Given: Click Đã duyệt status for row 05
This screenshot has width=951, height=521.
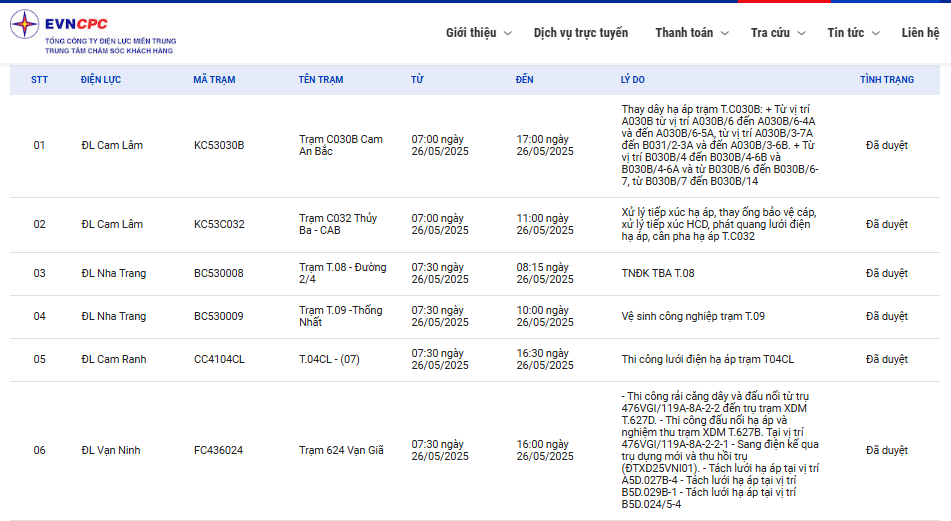Looking at the screenshot, I should pos(887,359).
